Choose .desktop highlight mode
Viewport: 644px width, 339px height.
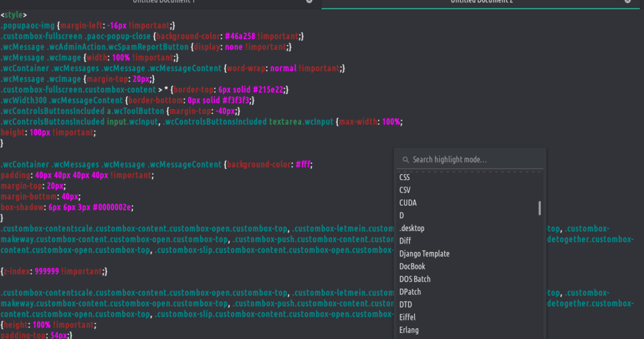pyautogui.click(x=412, y=228)
